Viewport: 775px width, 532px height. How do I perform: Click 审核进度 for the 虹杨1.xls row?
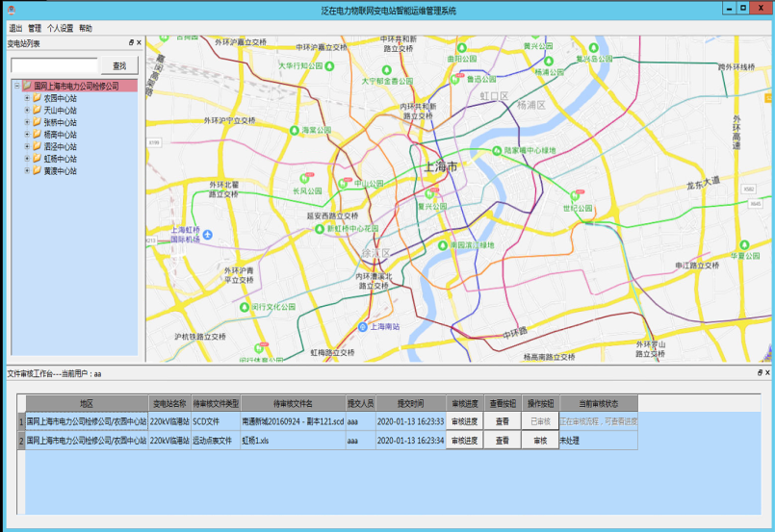coord(465,440)
